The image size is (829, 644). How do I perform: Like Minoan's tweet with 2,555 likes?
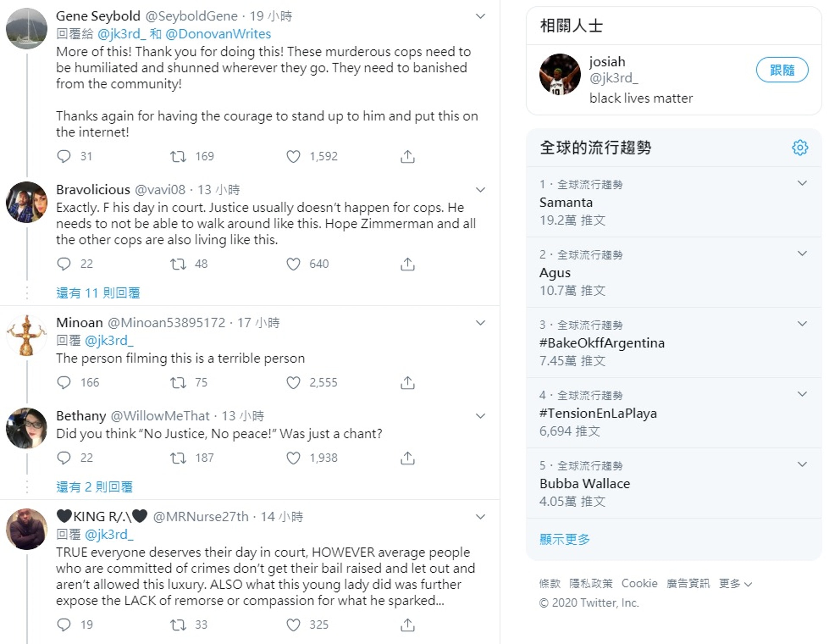tap(293, 383)
